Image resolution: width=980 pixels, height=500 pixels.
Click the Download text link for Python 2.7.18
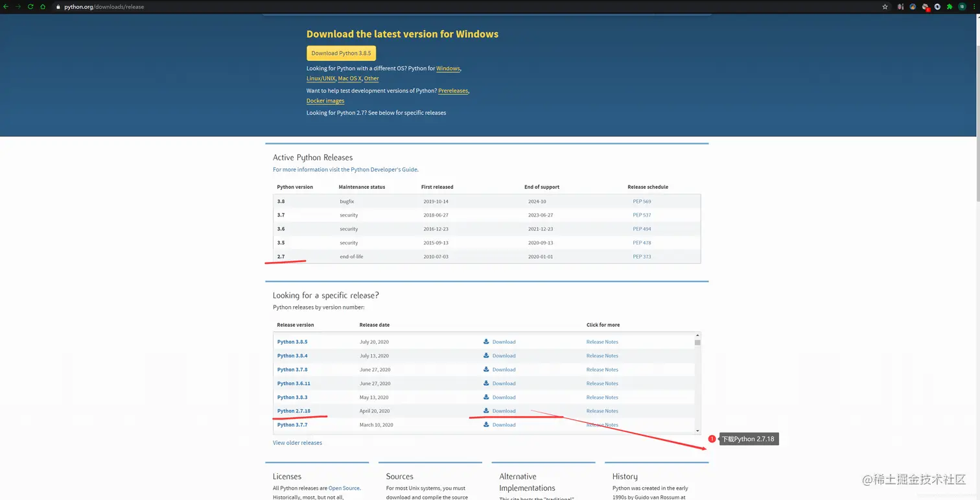click(504, 411)
